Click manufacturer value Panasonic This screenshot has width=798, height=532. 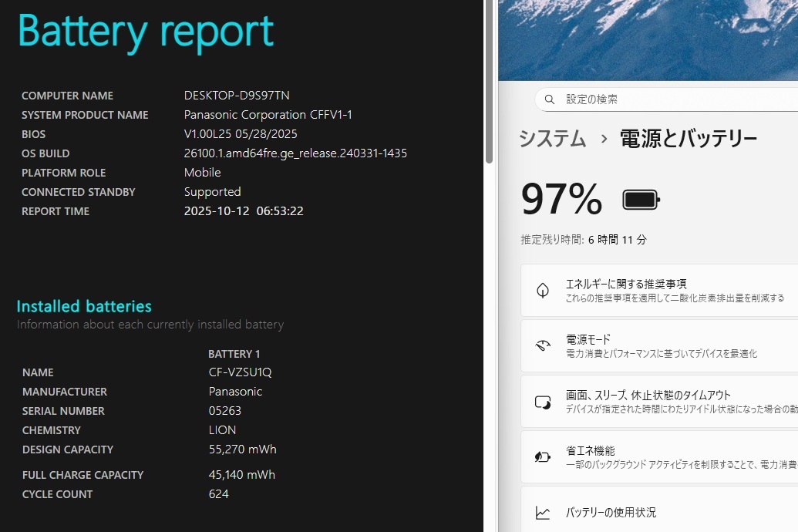tap(235, 392)
